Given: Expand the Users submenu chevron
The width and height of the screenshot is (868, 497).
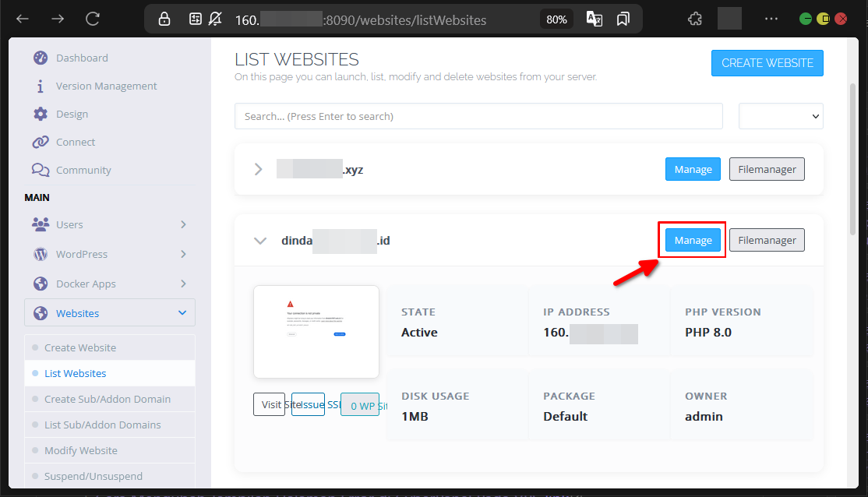Looking at the screenshot, I should [183, 224].
